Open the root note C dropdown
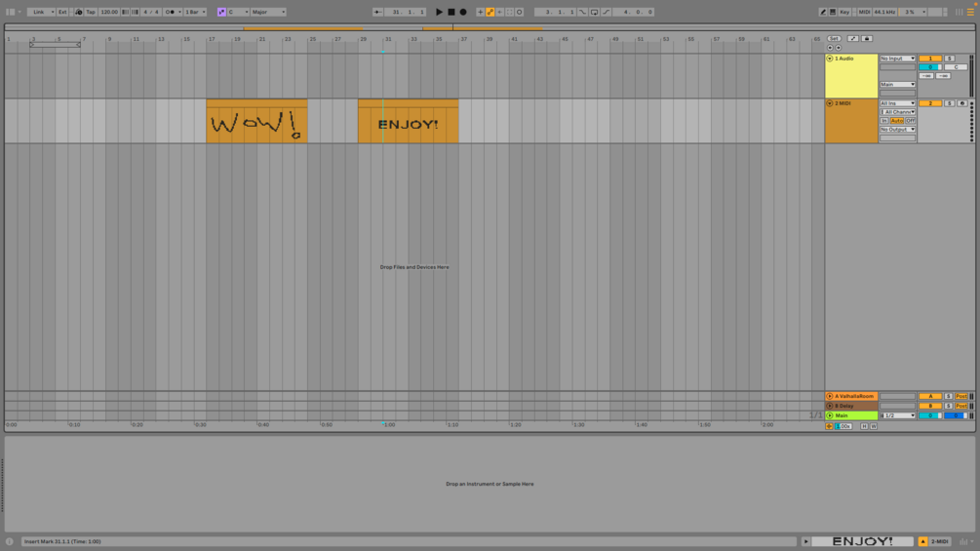Viewport: 980px width, 551px height. tap(238, 12)
